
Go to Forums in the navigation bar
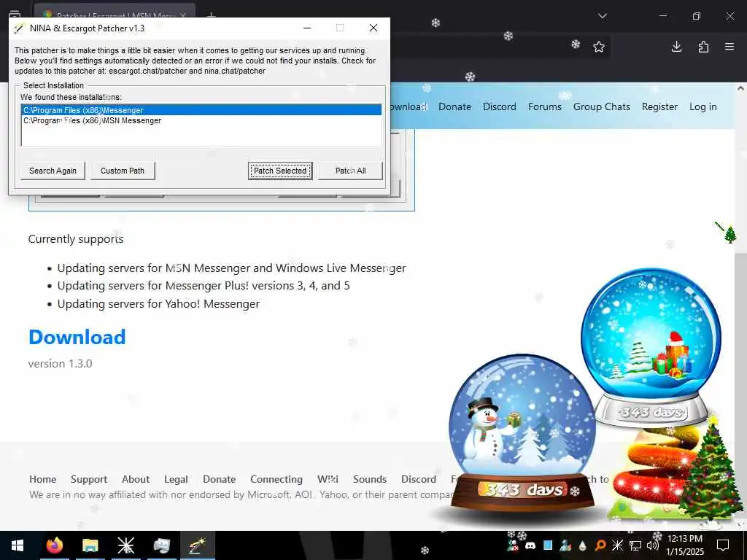[x=544, y=106]
